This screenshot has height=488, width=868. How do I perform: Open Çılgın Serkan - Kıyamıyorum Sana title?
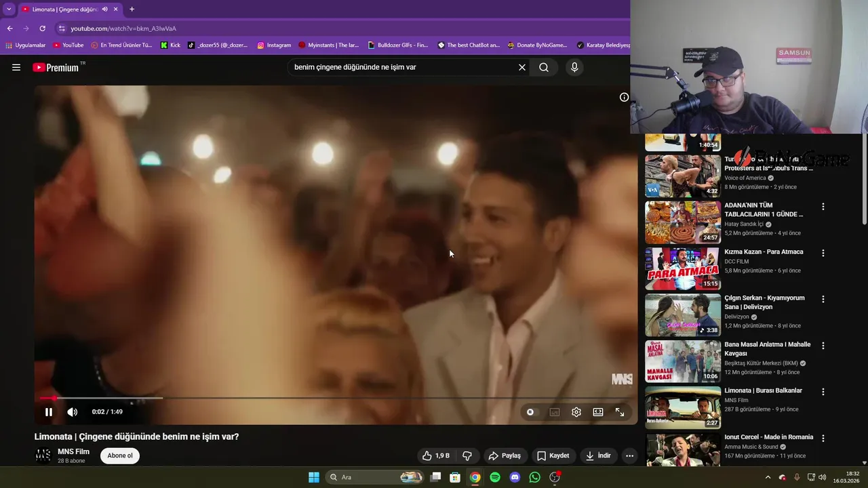tap(764, 302)
